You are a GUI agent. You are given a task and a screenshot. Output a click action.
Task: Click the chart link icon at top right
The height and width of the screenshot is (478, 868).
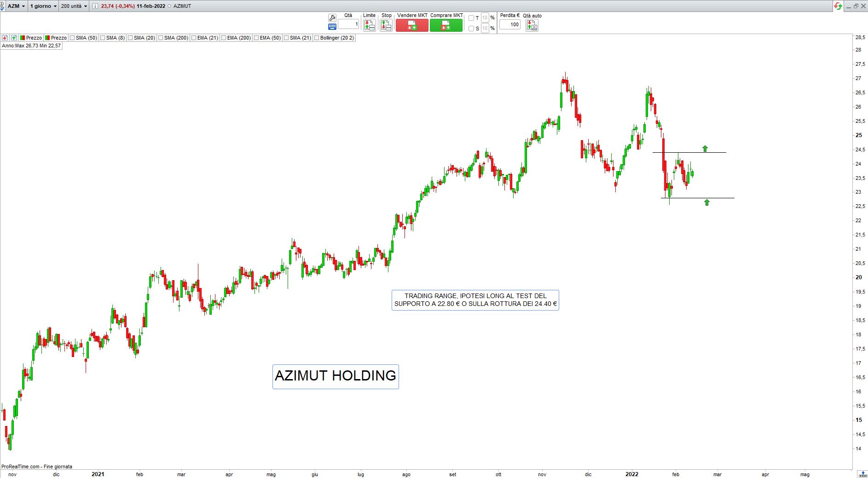(838, 6)
